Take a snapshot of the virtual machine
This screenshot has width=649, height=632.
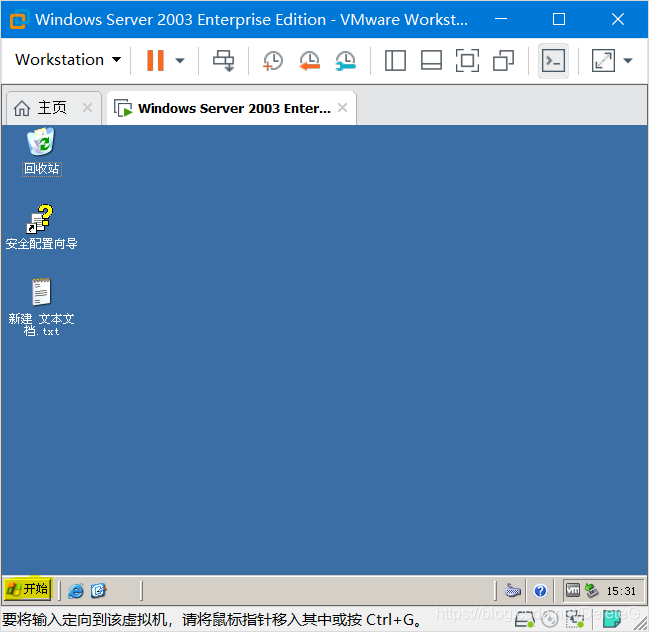point(272,60)
